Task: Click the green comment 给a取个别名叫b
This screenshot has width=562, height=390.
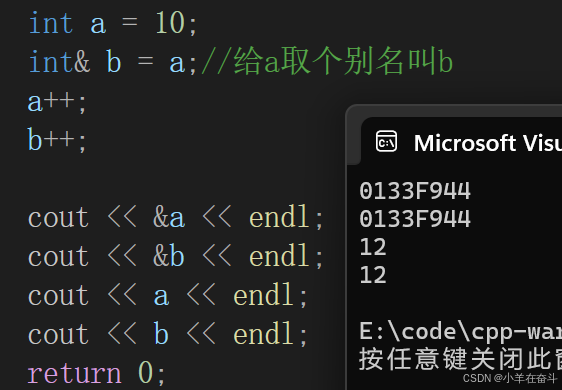Action: (327, 62)
